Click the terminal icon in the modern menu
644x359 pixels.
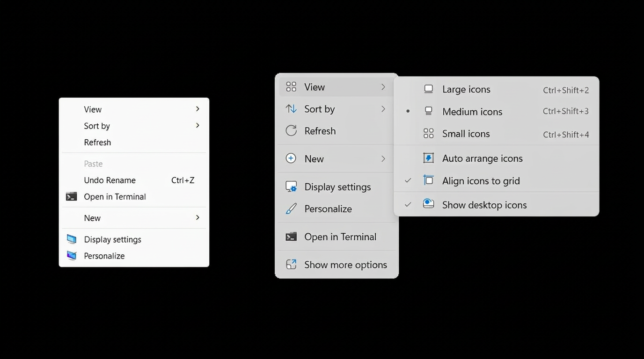pos(291,237)
